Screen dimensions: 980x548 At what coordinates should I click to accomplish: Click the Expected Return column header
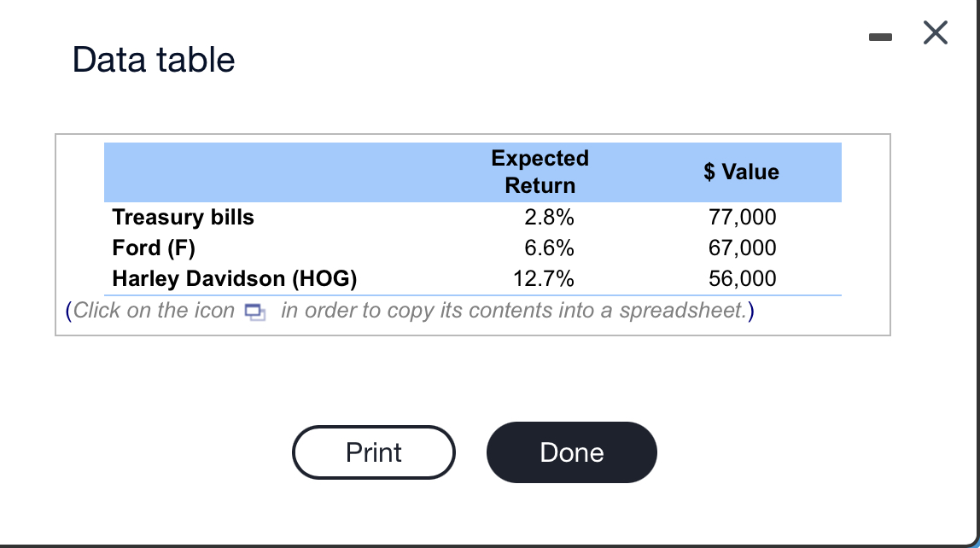pos(540,172)
